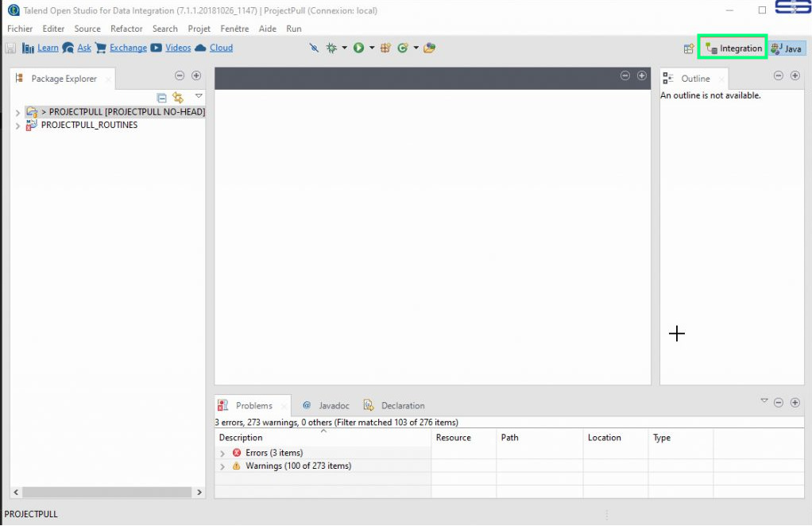This screenshot has width=812, height=526.
Task: Click the Skip All Breakpoints icon
Action: click(x=314, y=48)
